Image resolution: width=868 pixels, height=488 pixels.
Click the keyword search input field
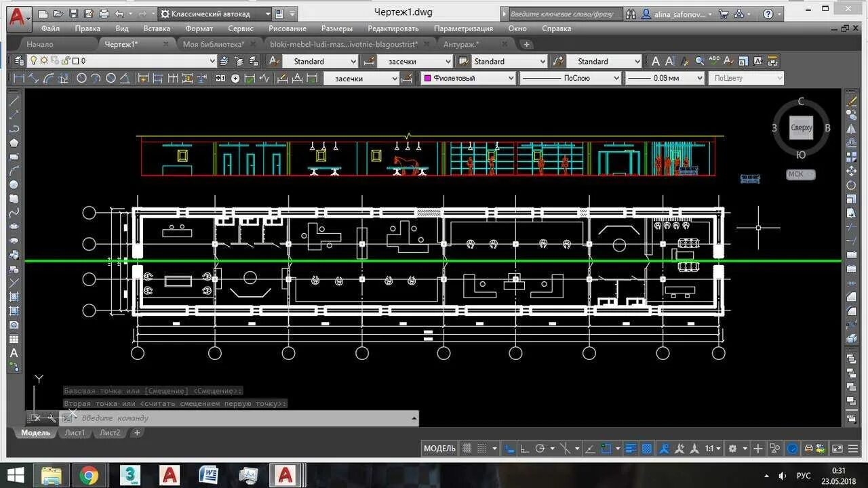click(x=564, y=14)
